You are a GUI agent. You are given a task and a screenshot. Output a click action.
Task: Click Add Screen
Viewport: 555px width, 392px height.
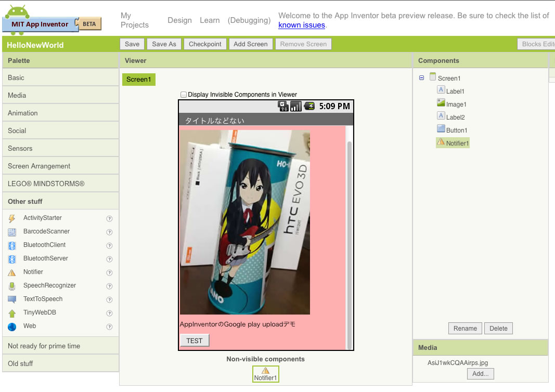[x=251, y=44]
